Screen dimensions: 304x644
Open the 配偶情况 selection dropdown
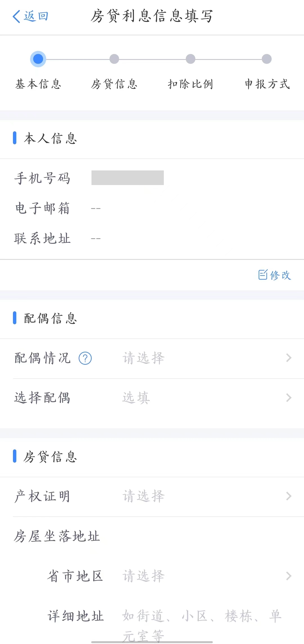point(144,358)
